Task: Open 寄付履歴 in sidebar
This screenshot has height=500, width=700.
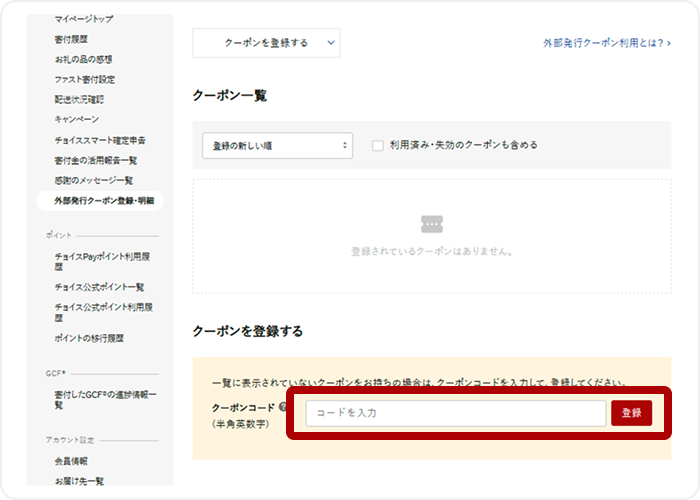Action: click(x=71, y=39)
